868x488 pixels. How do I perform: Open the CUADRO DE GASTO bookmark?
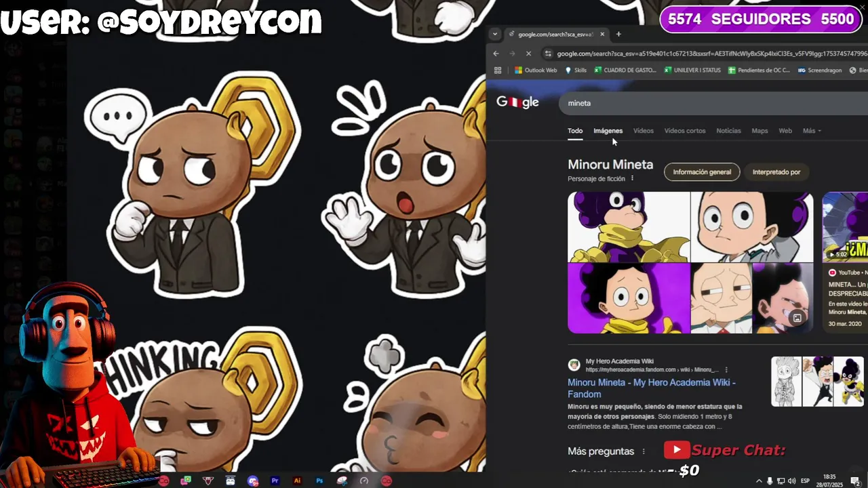625,70
